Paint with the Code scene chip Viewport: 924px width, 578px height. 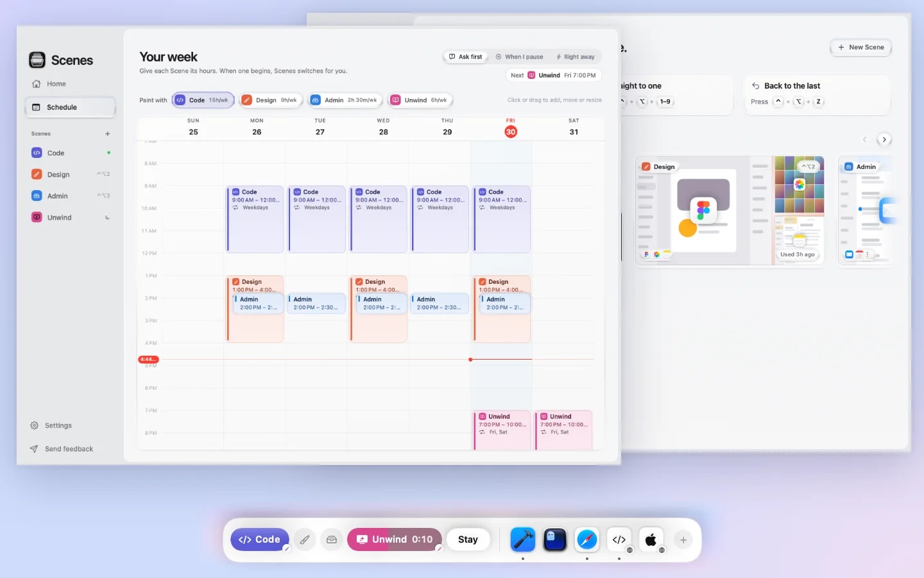203,100
